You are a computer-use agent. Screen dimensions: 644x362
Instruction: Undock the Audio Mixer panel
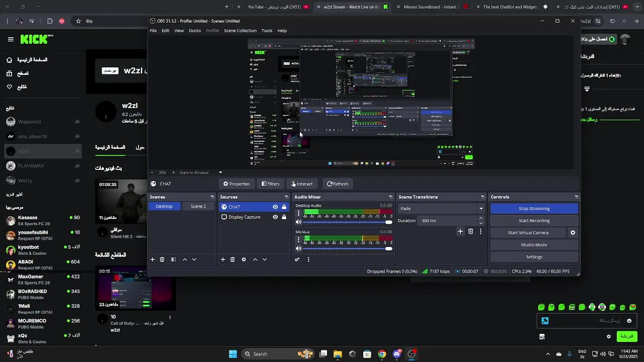[x=390, y=197]
